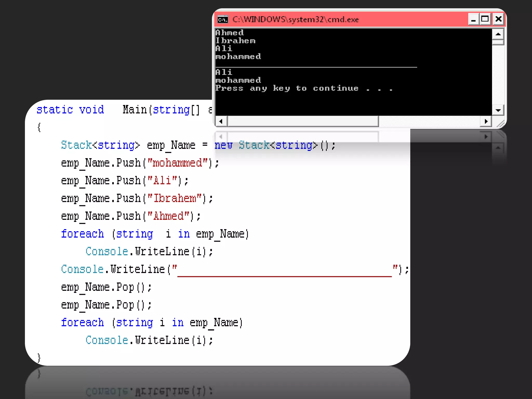Click the first emp_Name.Pop() statement

(106, 288)
